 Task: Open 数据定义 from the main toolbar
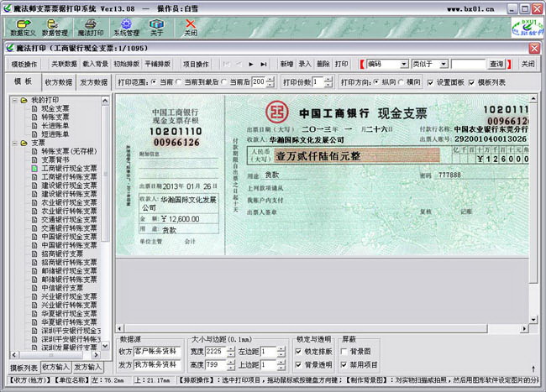coord(23,28)
